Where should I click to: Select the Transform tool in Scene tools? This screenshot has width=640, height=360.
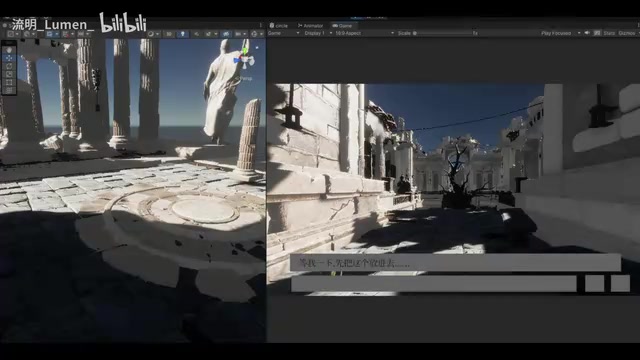pyautogui.click(x=9, y=90)
